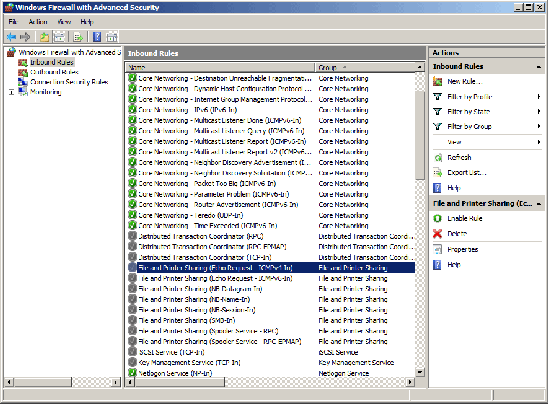Open the Action menu

(38, 22)
